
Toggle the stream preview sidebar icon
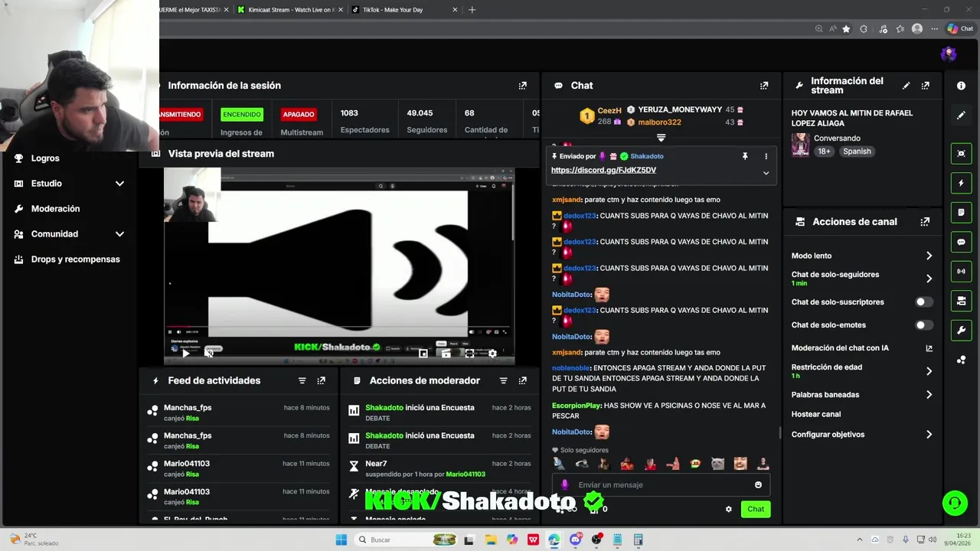point(962,153)
